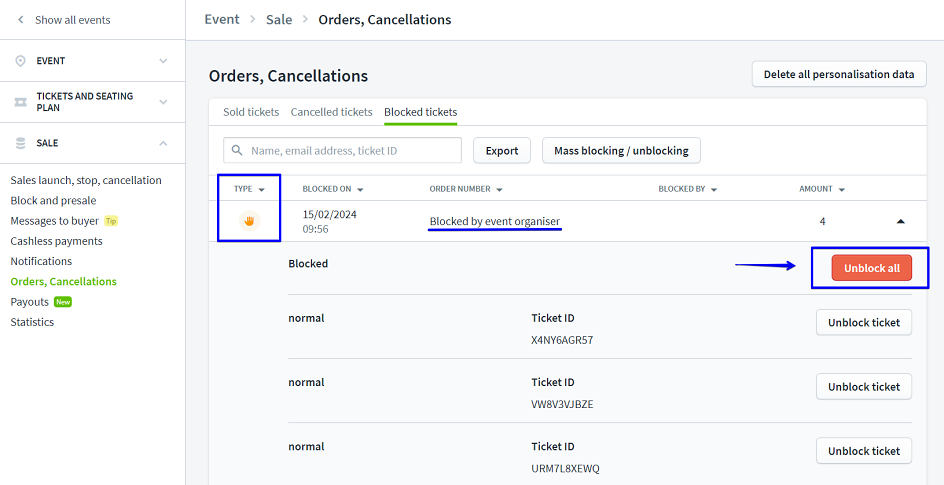Open the Cancelled tickets tab

click(x=331, y=112)
